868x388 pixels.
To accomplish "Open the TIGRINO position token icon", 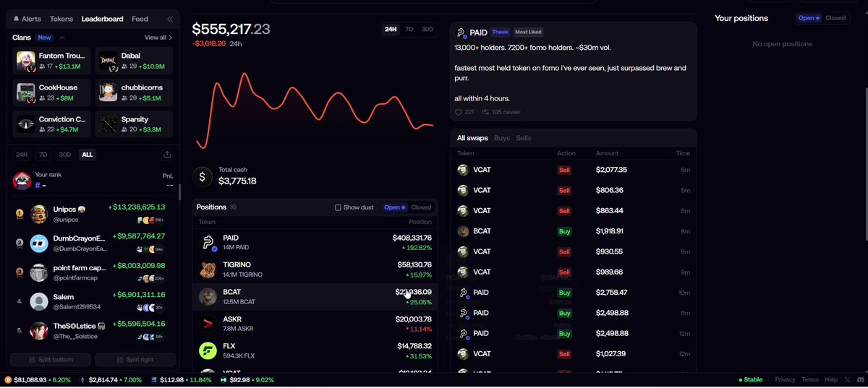I will (208, 270).
